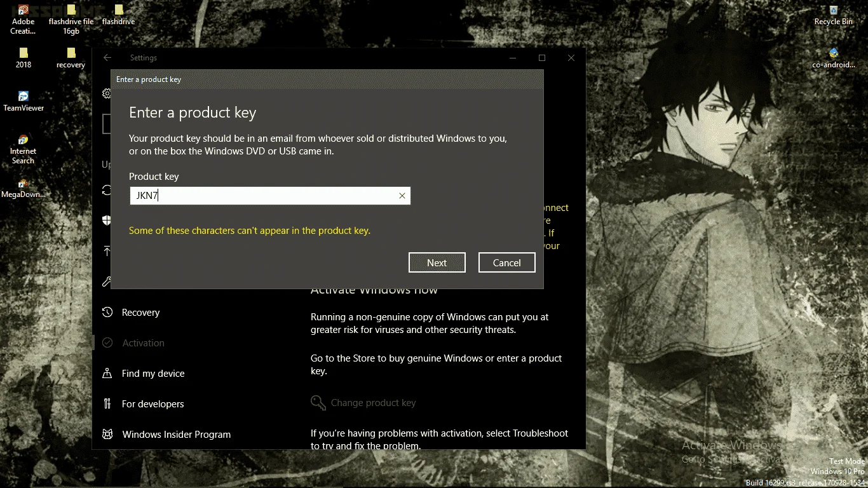This screenshot has height=488, width=868.
Task: Open the recovery desktop folder
Action: (71, 58)
